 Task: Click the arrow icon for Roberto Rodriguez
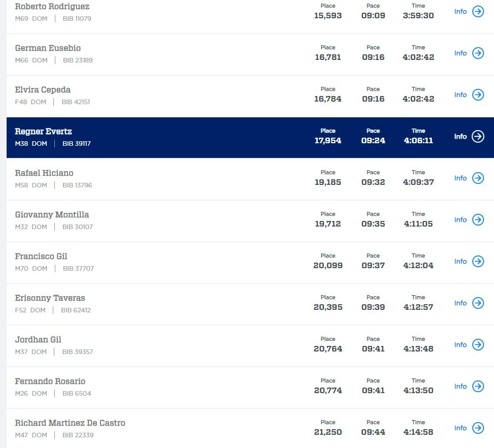click(478, 12)
